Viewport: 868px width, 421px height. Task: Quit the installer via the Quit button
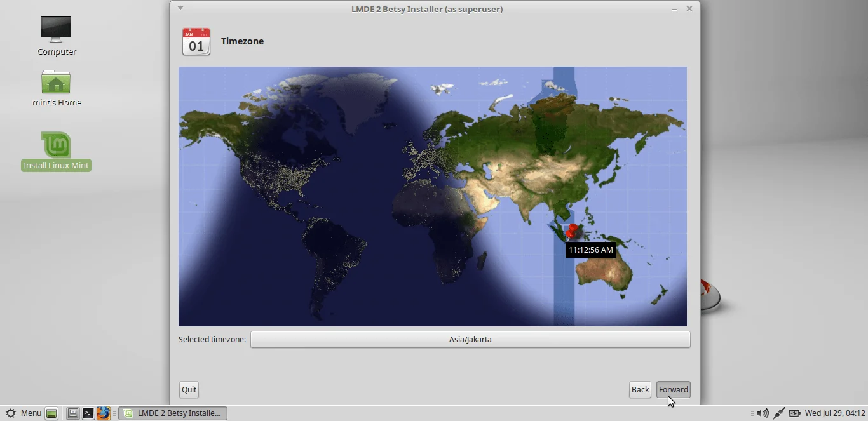click(189, 389)
